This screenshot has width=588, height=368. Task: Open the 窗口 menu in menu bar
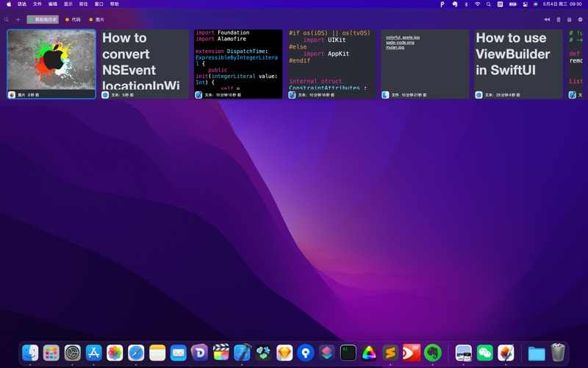[x=98, y=4]
